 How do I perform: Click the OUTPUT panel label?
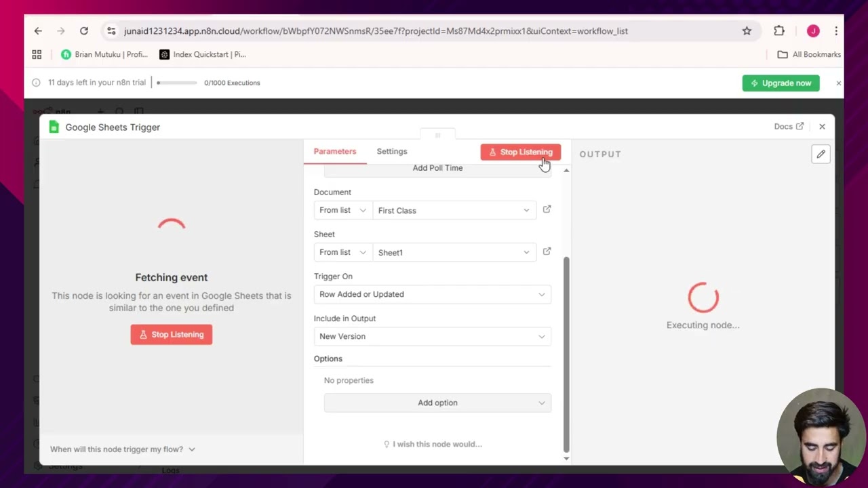tap(600, 154)
